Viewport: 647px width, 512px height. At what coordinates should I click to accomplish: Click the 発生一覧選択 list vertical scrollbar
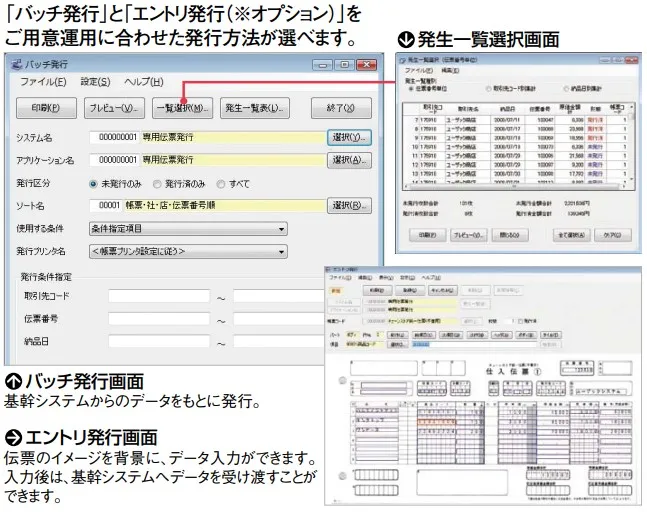pos(634,145)
